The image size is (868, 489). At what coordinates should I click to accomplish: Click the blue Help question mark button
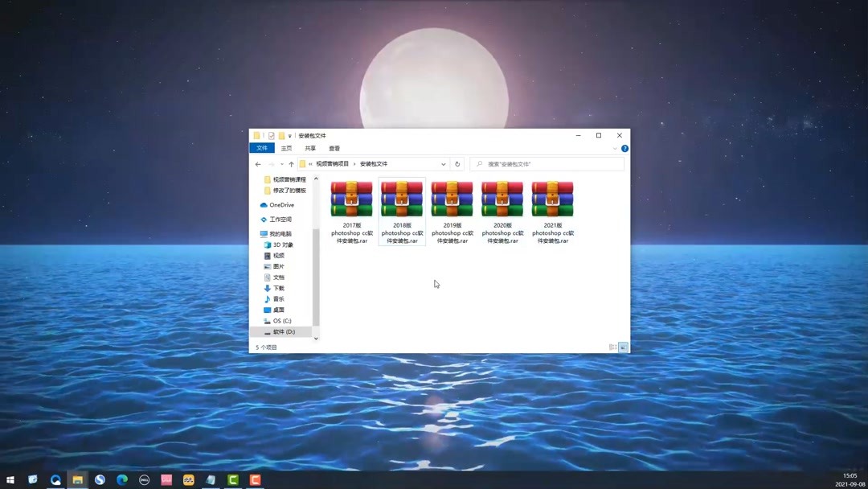click(x=624, y=148)
